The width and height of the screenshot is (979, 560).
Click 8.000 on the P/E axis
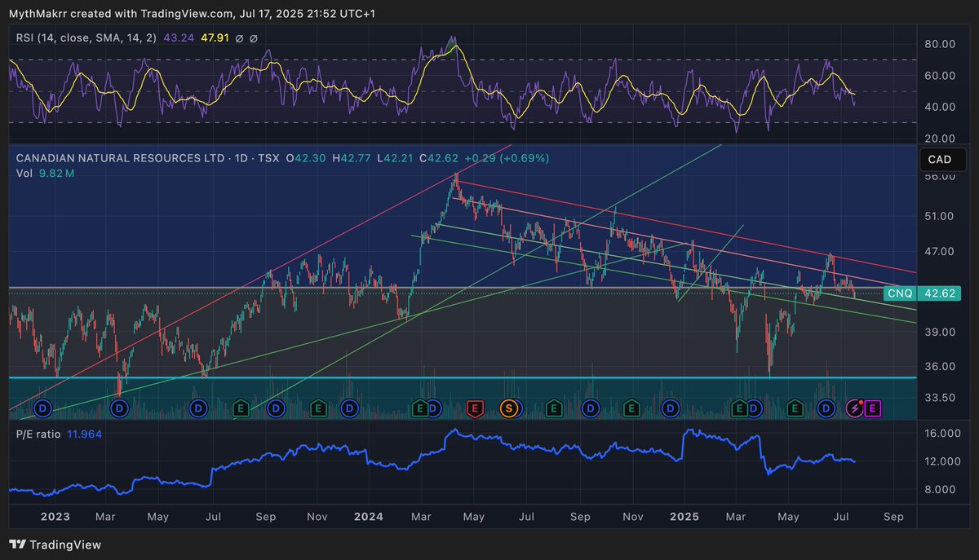pos(938,489)
